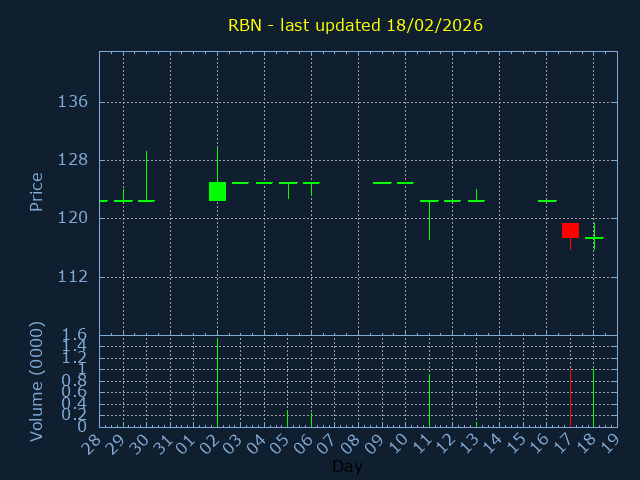Click the 128 price tick label
Viewport: 640px width, 480px height.
pos(73,160)
